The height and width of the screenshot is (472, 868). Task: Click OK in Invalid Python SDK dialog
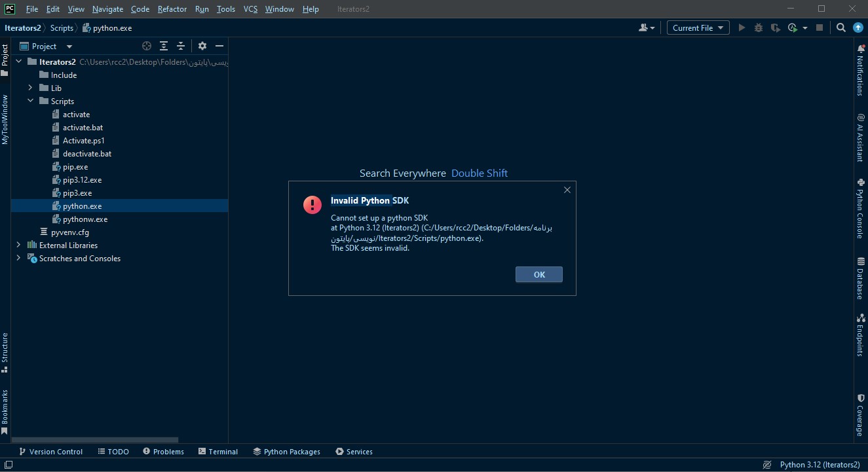tap(538, 274)
